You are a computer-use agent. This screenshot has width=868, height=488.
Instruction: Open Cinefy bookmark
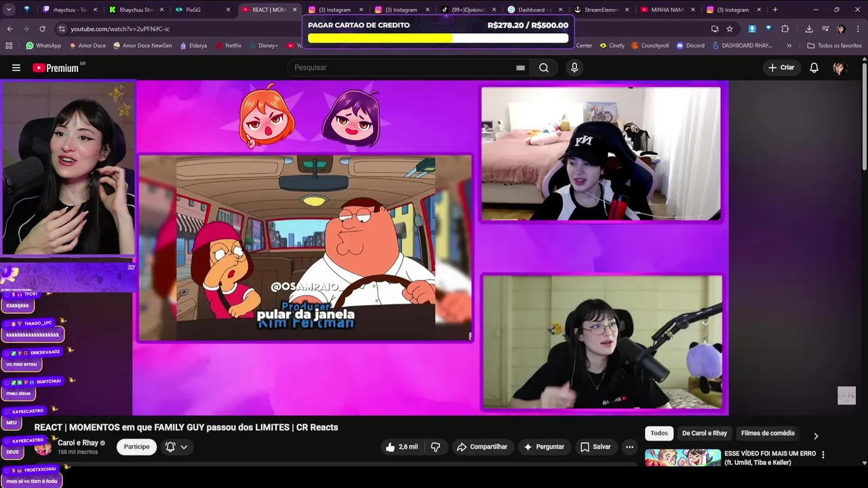(x=612, y=45)
